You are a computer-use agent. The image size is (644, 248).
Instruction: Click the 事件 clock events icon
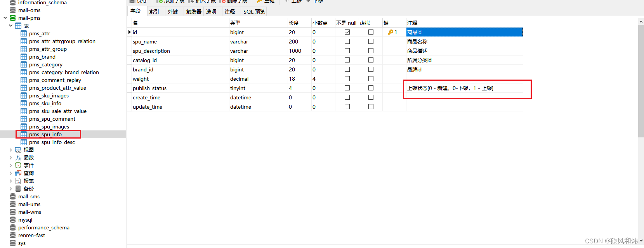(x=18, y=165)
